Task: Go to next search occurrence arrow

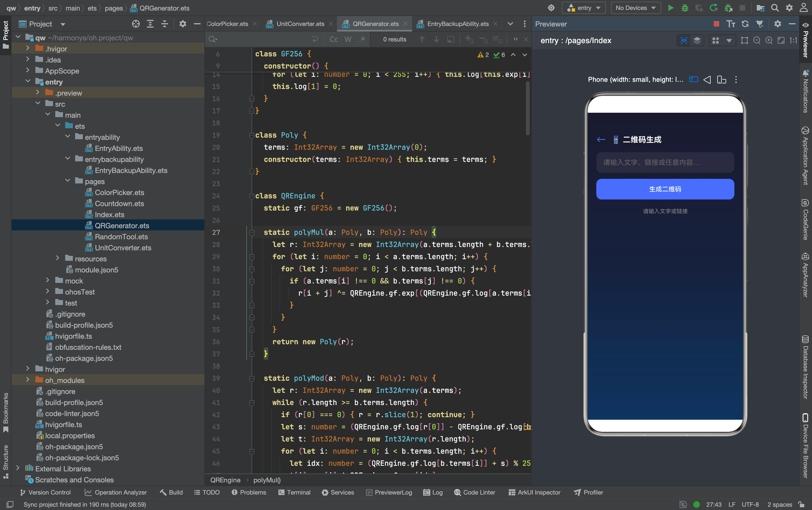Action: [436, 40]
